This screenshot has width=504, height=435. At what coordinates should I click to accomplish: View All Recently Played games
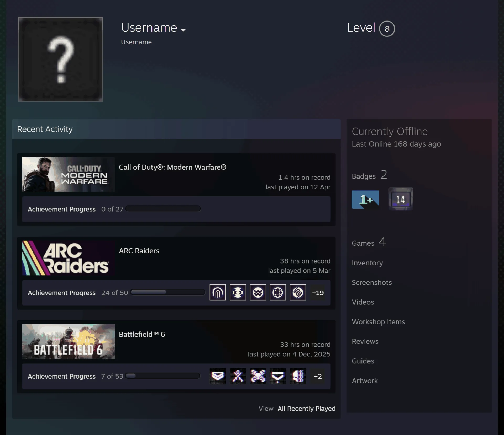pyautogui.click(x=306, y=409)
